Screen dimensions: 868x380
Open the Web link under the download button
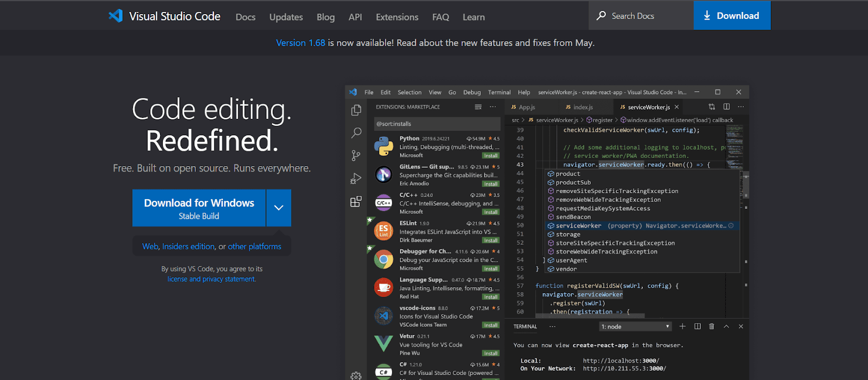coord(150,246)
